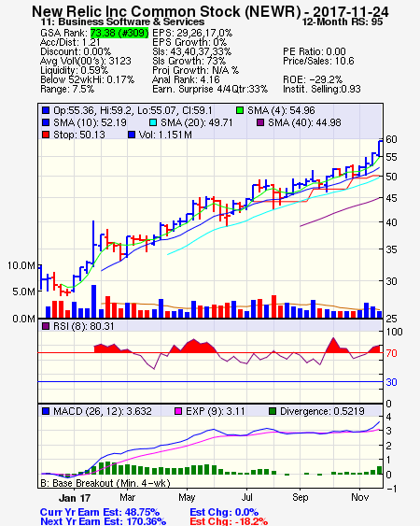Click 'Curr Yr Earn Est: 48.75%' text
This screenshot has height=526, width=420.
pyautogui.click(x=100, y=512)
